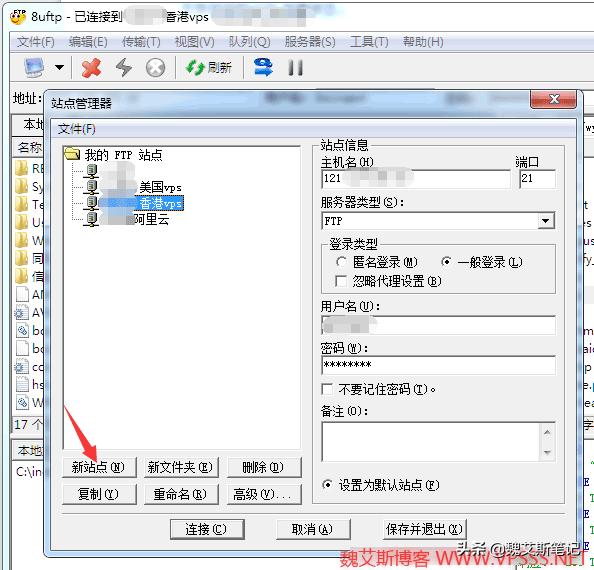Open the site manager computer icon
This screenshot has height=570, width=594.
(34, 67)
